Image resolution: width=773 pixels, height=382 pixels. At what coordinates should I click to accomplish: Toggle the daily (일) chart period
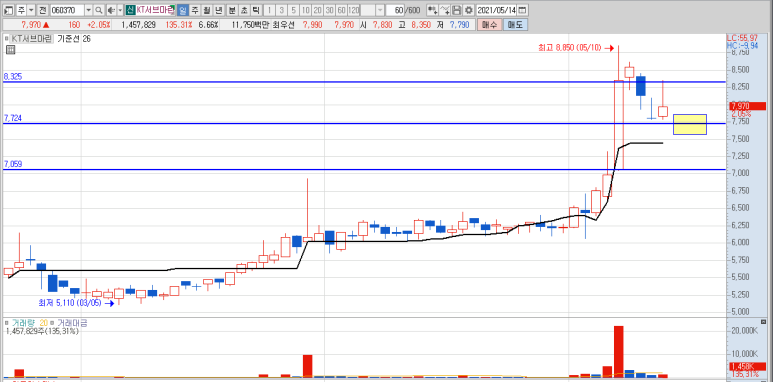point(182,10)
